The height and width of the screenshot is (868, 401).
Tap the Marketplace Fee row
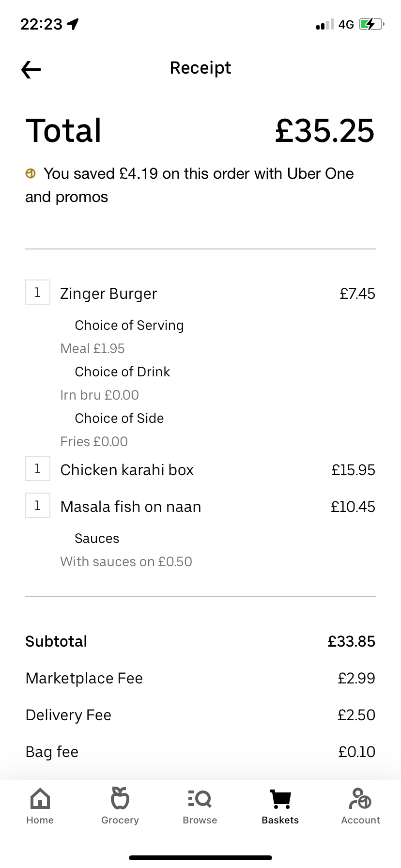200,678
